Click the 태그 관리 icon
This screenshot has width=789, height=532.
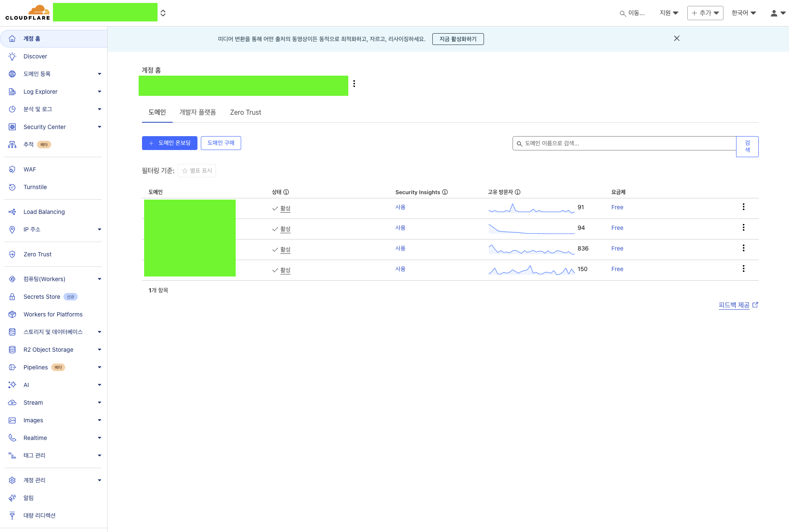[12, 456]
